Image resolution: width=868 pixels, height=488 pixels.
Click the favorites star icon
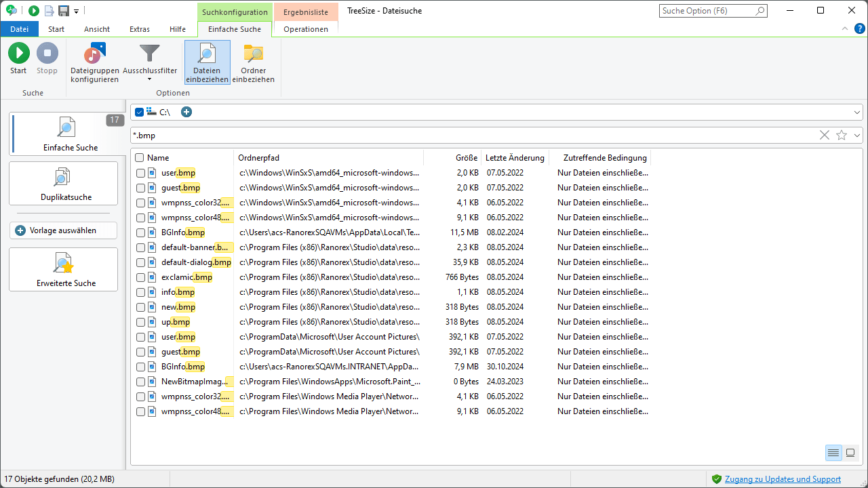point(842,135)
